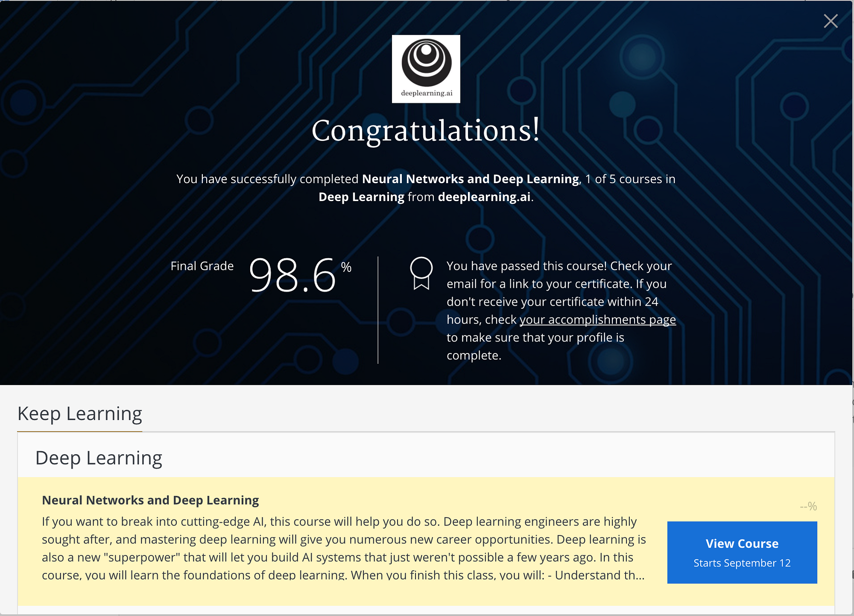Close the congratulations dialog with the X
Image resolution: width=854 pixels, height=616 pixels.
pyautogui.click(x=831, y=21)
